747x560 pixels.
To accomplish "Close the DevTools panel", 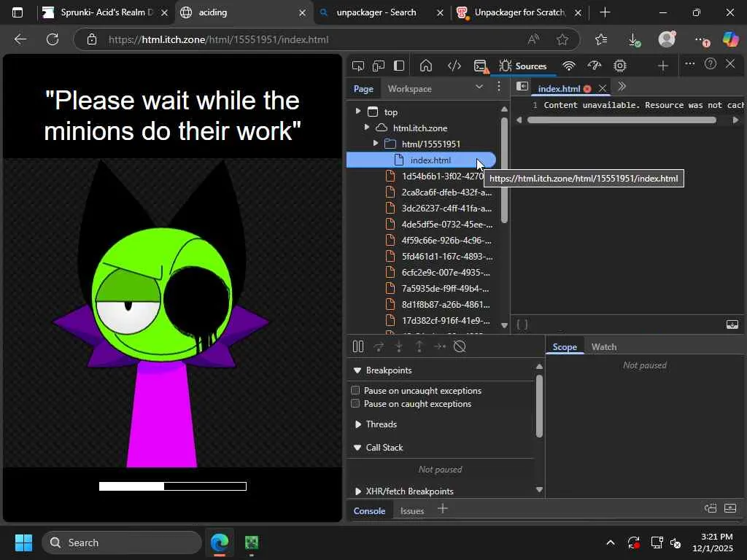I will click(x=729, y=64).
